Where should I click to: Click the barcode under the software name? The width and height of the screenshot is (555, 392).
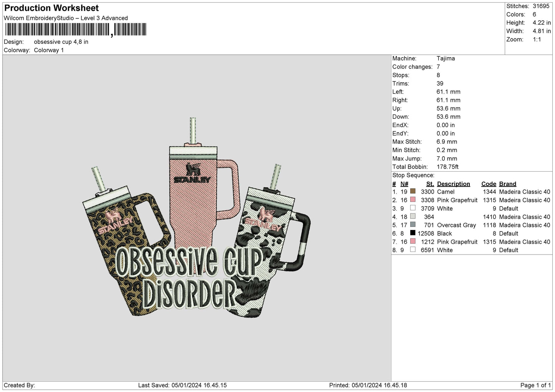76,30
